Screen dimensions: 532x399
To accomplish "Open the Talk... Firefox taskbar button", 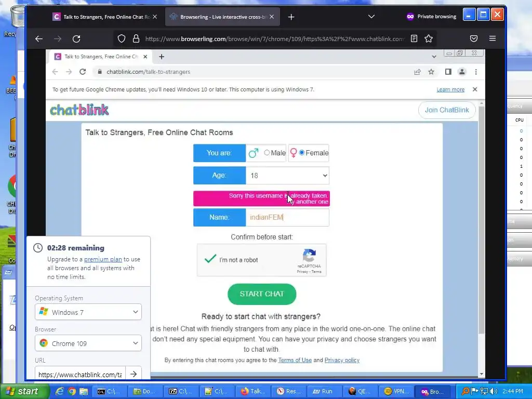I will point(252,391).
